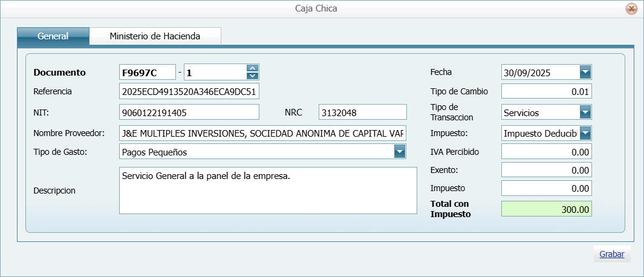Switch to the Ministerio de Hacienda tab

155,36
